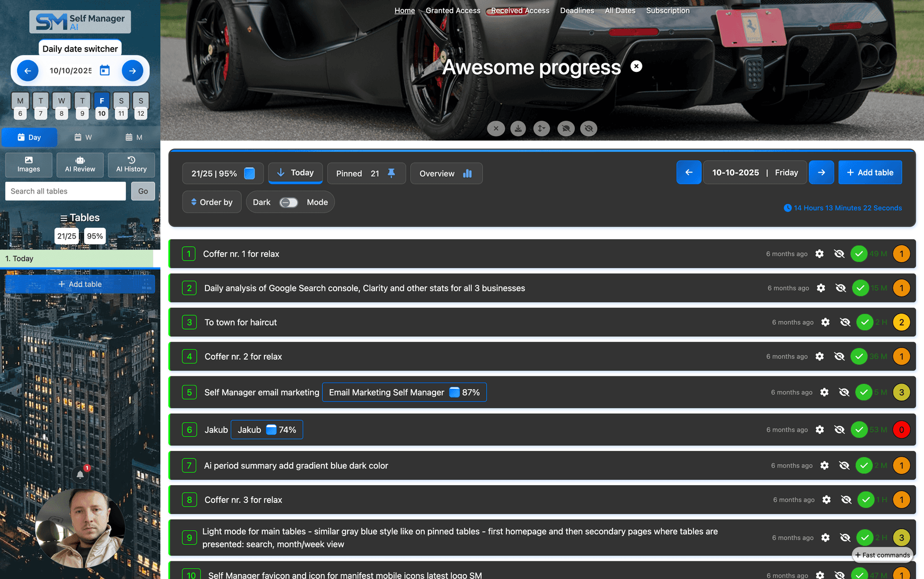
Task: Switch to Month (M) view tab
Action: coord(134,138)
